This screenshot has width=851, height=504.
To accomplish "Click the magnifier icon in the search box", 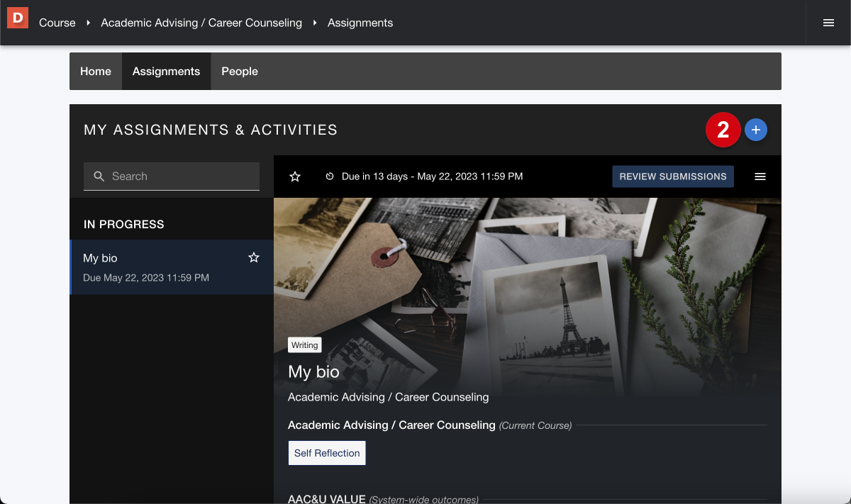I will 99,176.
